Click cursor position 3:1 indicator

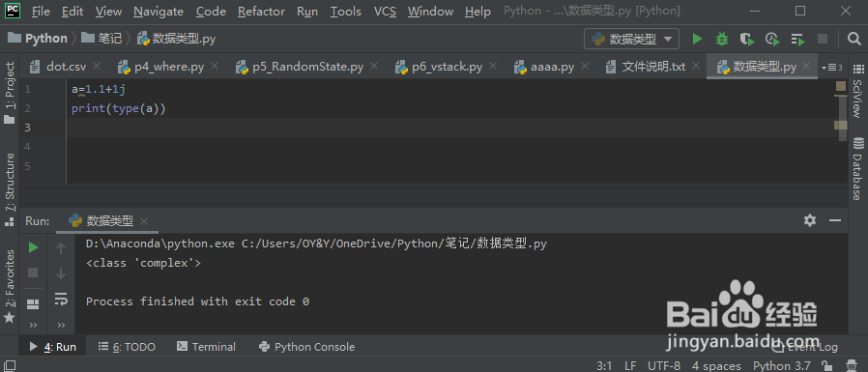point(604,366)
